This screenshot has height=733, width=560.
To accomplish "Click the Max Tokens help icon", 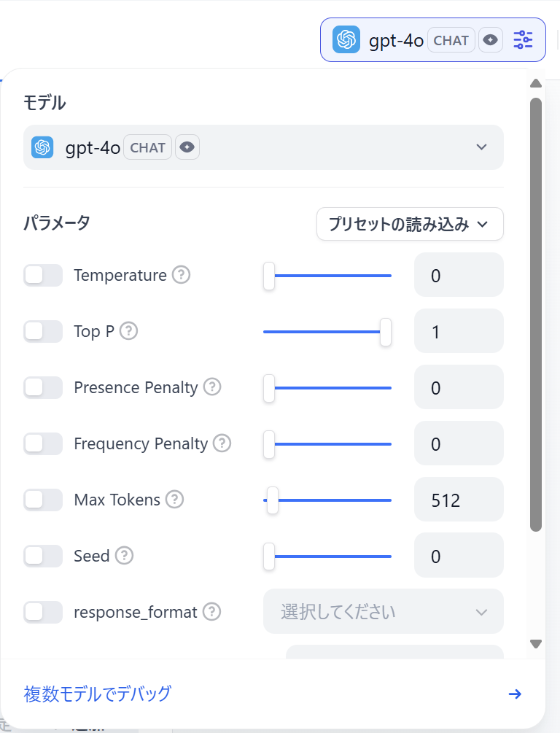I will pos(175,500).
